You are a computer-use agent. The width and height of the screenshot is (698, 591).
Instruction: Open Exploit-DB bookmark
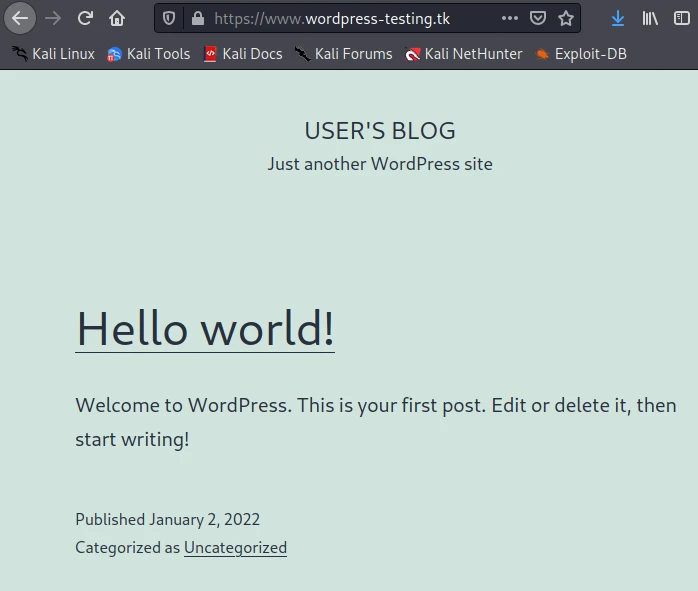click(x=580, y=54)
